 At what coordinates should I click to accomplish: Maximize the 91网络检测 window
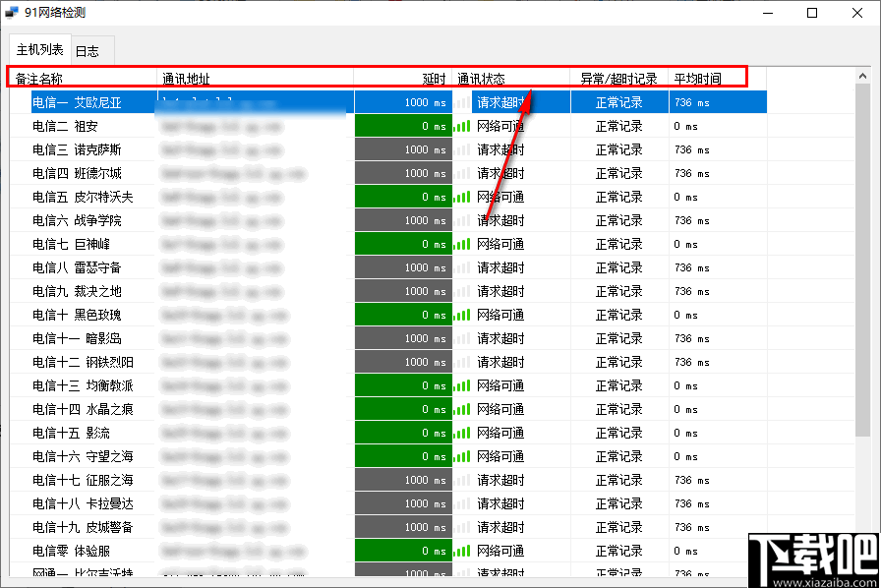pyautogui.click(x=812, y=13)
